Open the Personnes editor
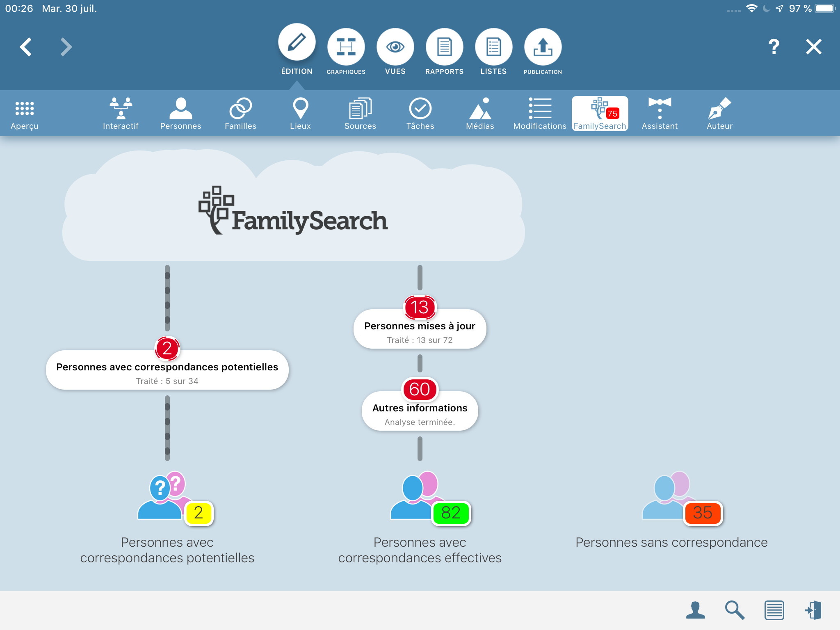Viewport: 840px width, 630px height. click(180, 114)
